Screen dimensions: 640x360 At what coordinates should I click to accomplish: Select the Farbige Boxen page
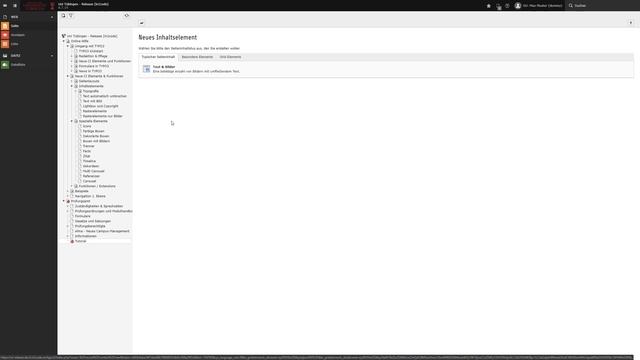coord(93,131)
